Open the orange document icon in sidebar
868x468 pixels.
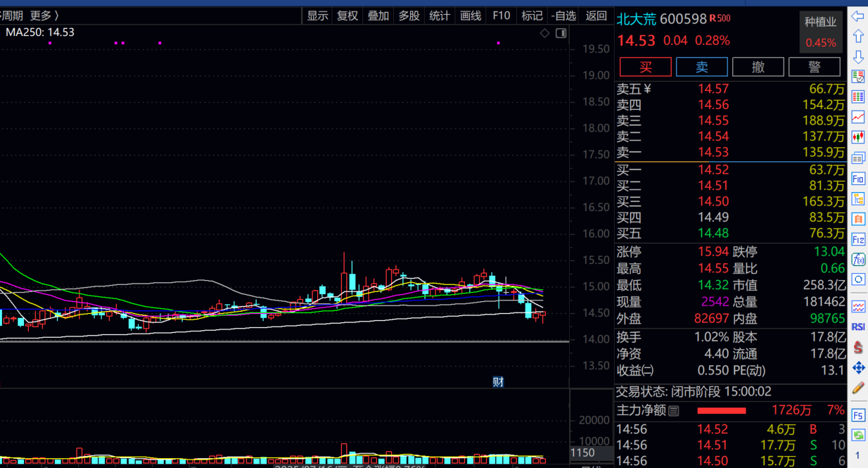pyautogui.click(x=857, y=219)
